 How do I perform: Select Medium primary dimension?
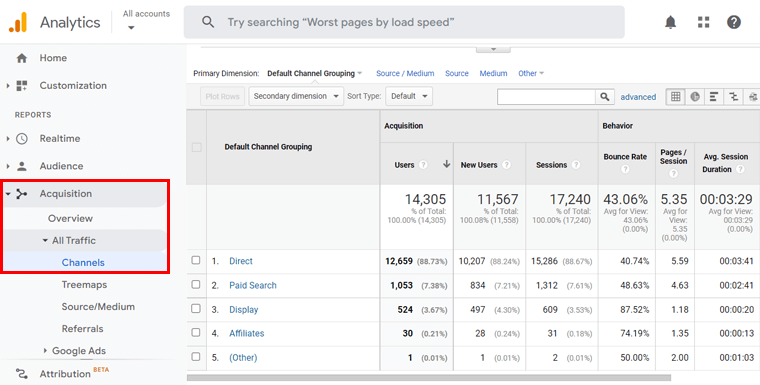point(493,73)
